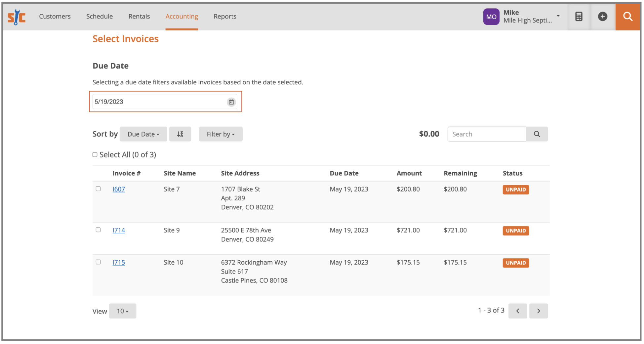Screen dimensions: 644x344
Task: Open the Customers menu
Action: [55, 16]
